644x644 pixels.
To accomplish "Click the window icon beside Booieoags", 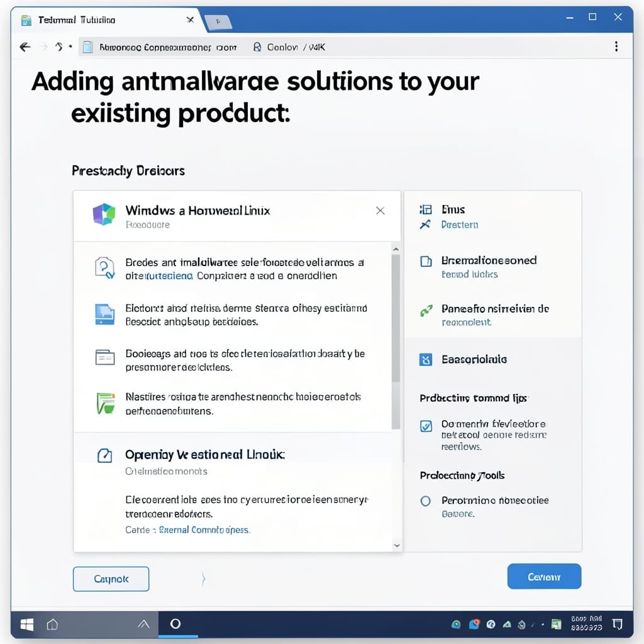I will click(x=105, y=357).
